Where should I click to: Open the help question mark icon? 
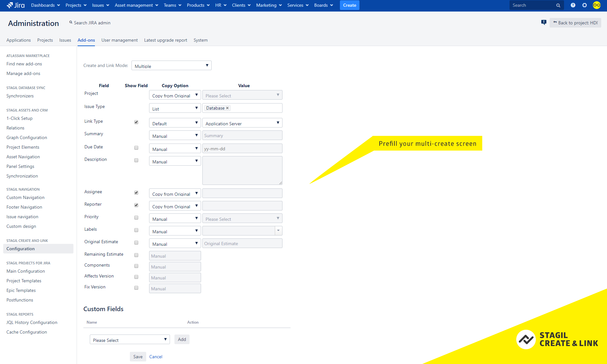tap(573, 5)
